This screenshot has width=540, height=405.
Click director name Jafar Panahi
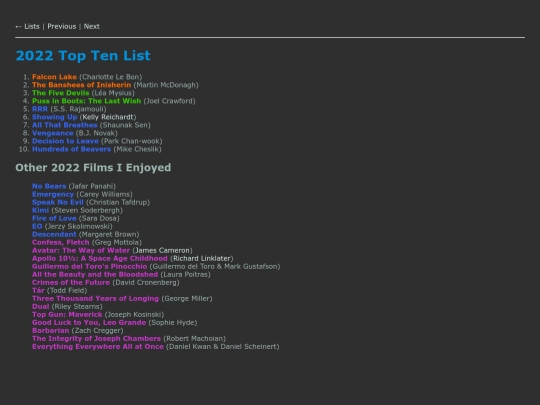[92, 186]
